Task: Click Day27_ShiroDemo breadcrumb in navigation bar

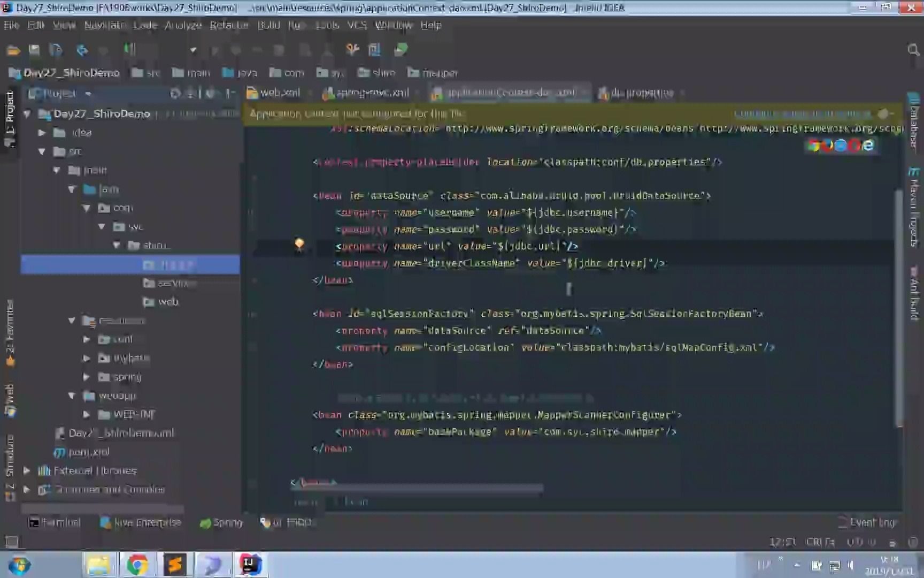Action: pos(64,73)
